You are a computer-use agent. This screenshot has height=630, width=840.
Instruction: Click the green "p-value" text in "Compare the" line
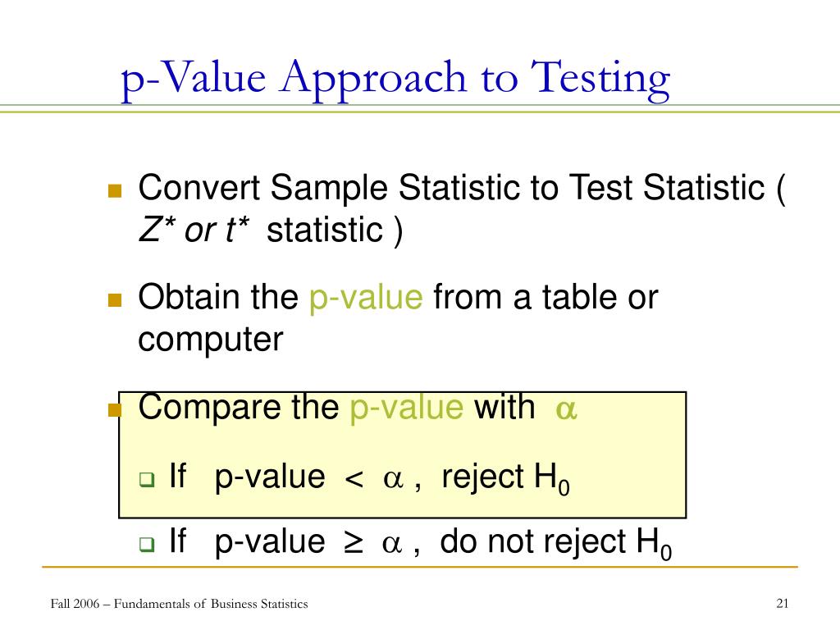pyautogui.click(x=407, y=407)
